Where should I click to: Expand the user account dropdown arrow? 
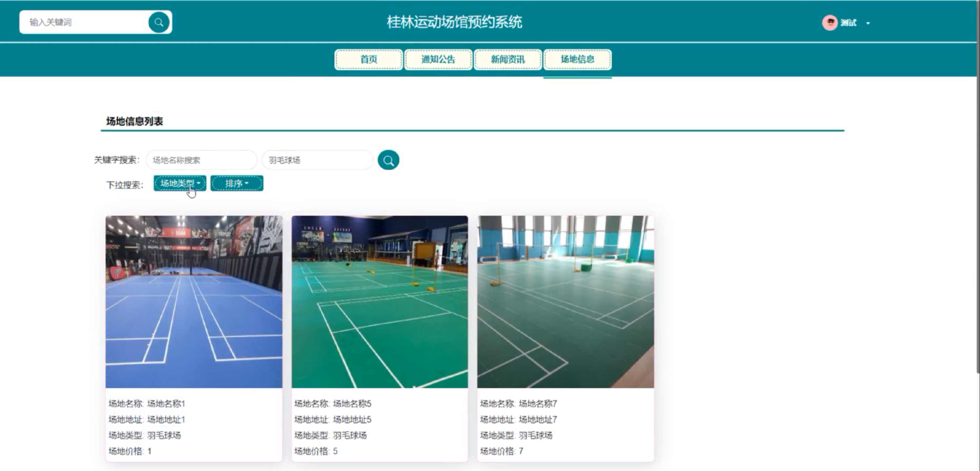868,23
